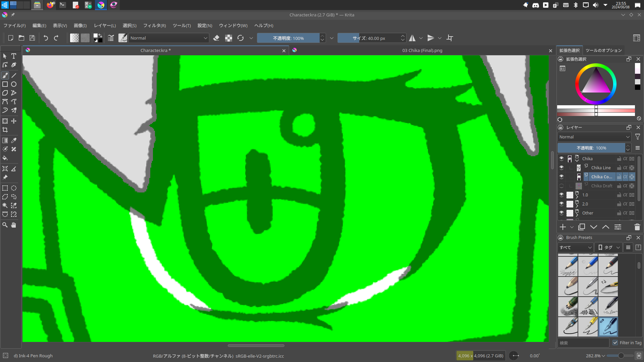The height and width of the screenshot is (362, 644).
Task: Click the brush preset 検索 search field
Action: (583, 343)
